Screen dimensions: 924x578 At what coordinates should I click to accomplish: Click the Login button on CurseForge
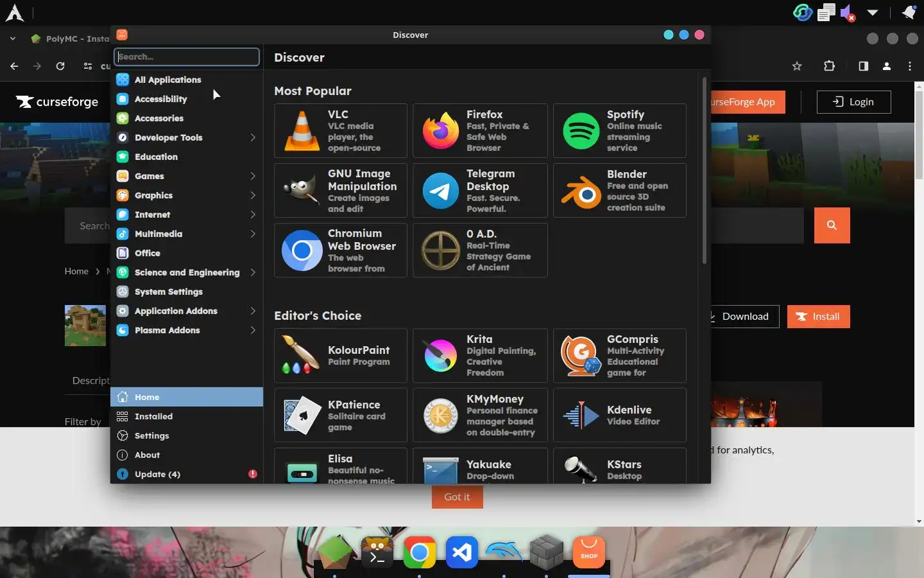click(x=853, y=101)
